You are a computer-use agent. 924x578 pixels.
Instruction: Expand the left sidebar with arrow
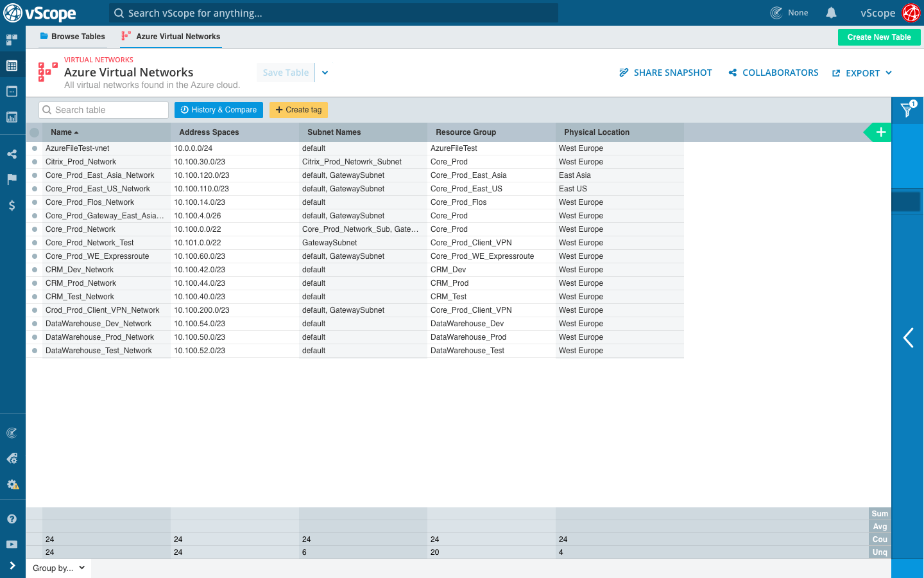12,566
